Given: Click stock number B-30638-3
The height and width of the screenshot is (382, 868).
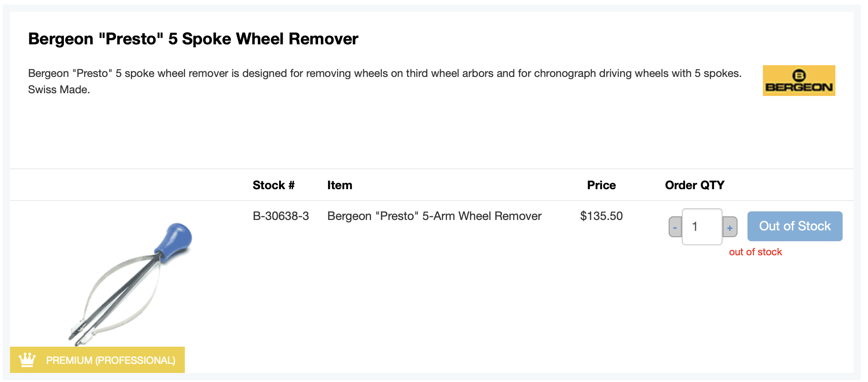Looking at the screenshot, I should [280, 216].
